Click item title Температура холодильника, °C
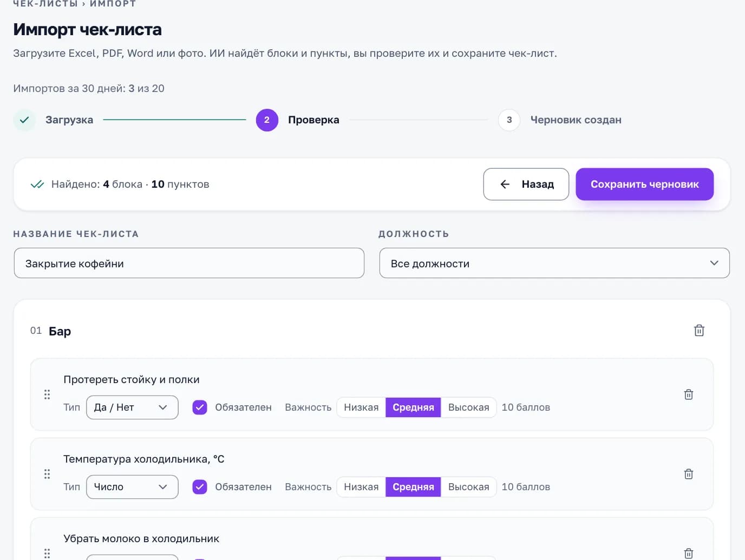This screenshot has width=745, height=560. pos(144,459)
